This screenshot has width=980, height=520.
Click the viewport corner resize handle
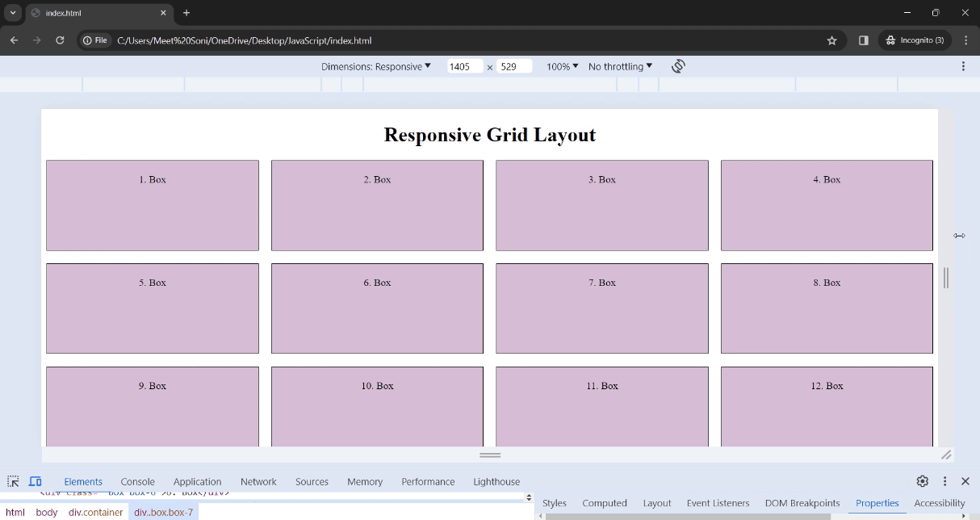point(946,455)
